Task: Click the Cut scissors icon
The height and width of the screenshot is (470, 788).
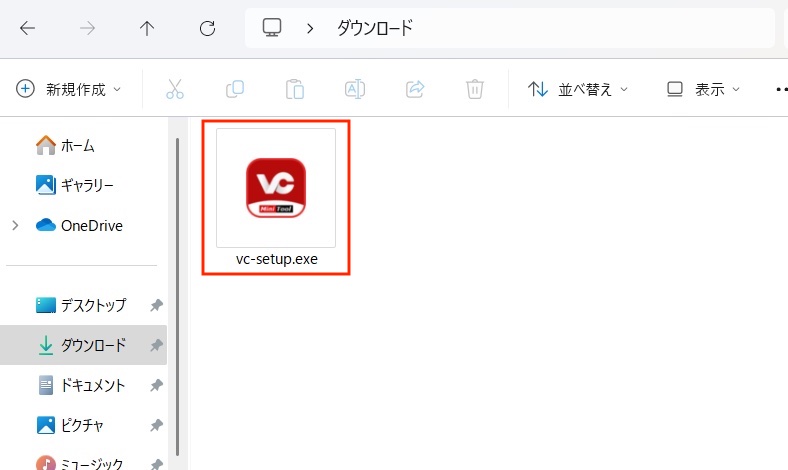Action: coord(175,89)
